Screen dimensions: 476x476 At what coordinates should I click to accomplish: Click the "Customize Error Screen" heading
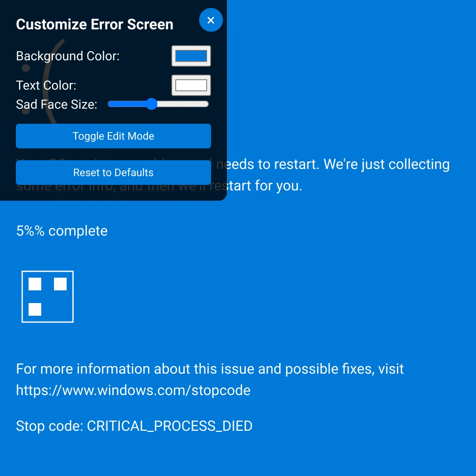pyautogui.click(x=94, y=24)
